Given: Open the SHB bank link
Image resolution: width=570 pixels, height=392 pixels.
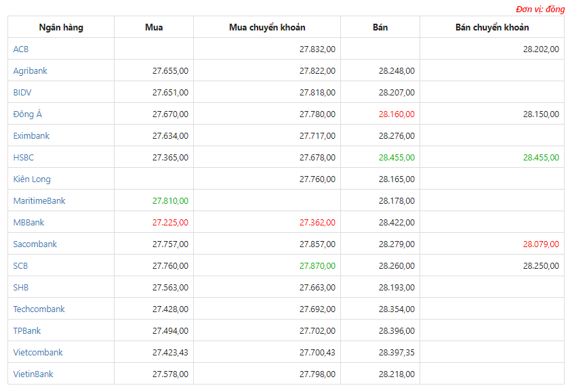Looking at the screenshot, I should (21, 288).
